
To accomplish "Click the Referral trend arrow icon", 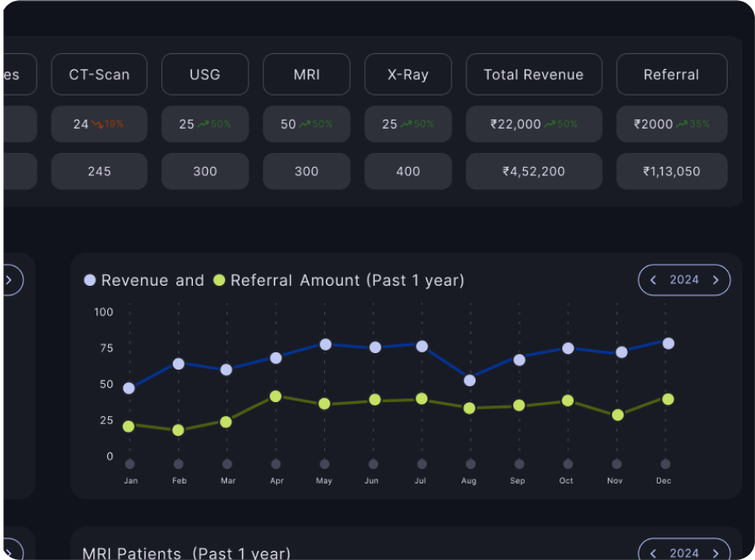I will pyautogui.click(x=682, y=124).
